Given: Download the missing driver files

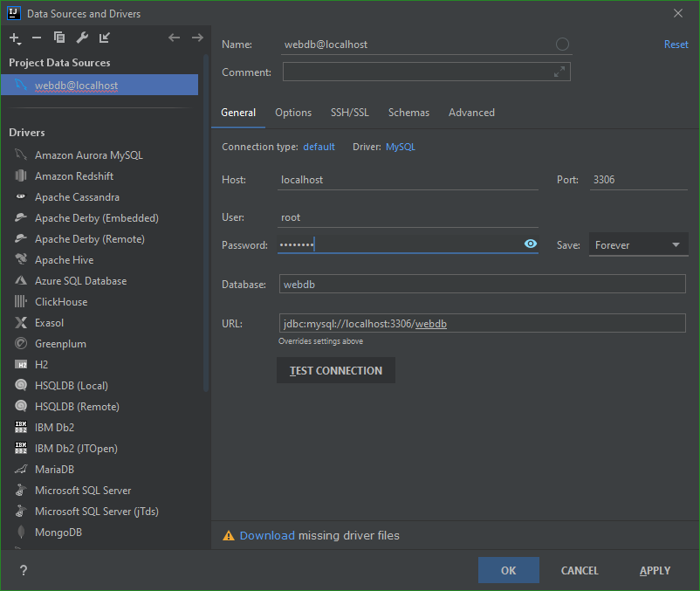Looking at the screenshot, I should (267, 536).
